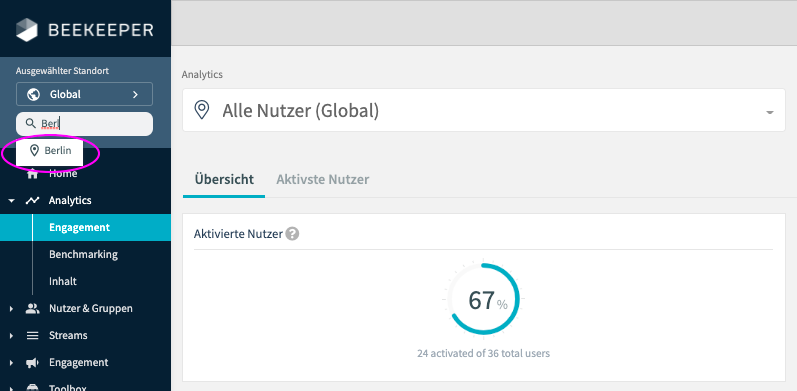Click the Analytics breadcrumb label
The height and width of the screenshot is (391, 797).
click(x=202, y=74)
